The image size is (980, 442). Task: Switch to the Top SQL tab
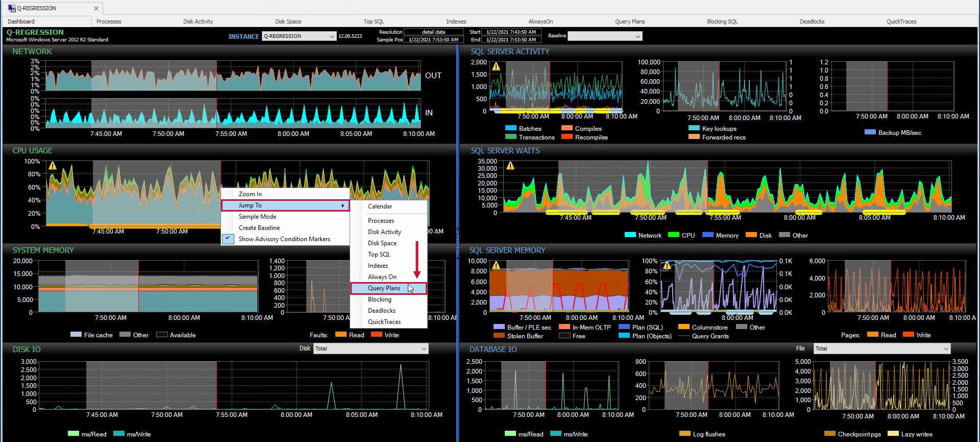(x=374, y=21)
